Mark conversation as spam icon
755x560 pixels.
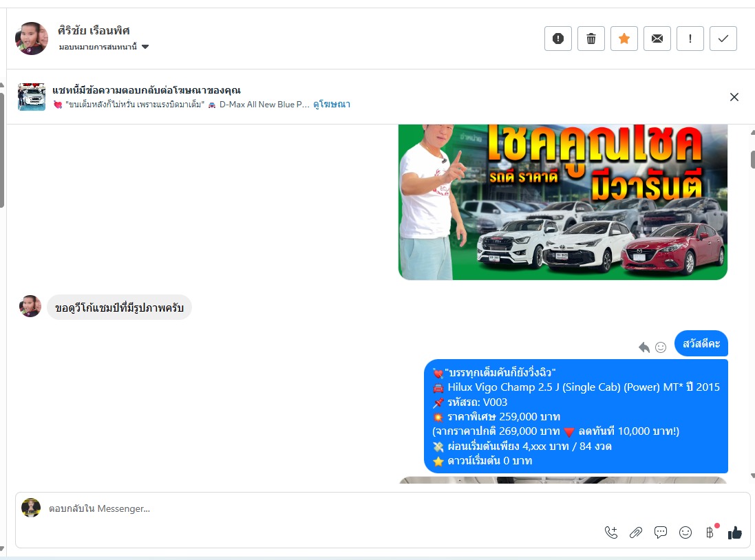click(x=558, y=39)
